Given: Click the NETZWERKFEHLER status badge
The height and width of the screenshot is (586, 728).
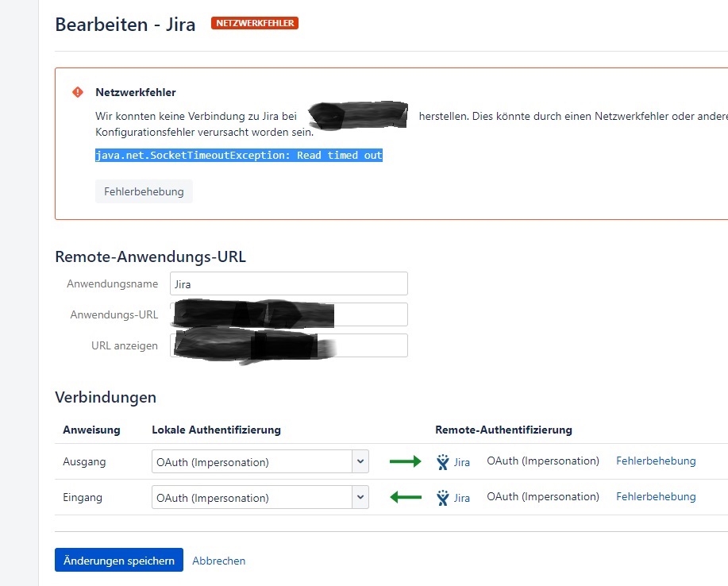Looking at the screenshot, I should pos(254,23).
